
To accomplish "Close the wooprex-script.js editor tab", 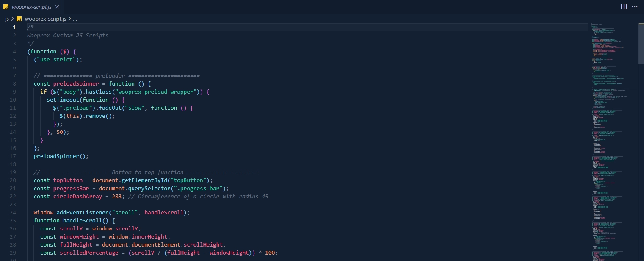I will [57, 7].
